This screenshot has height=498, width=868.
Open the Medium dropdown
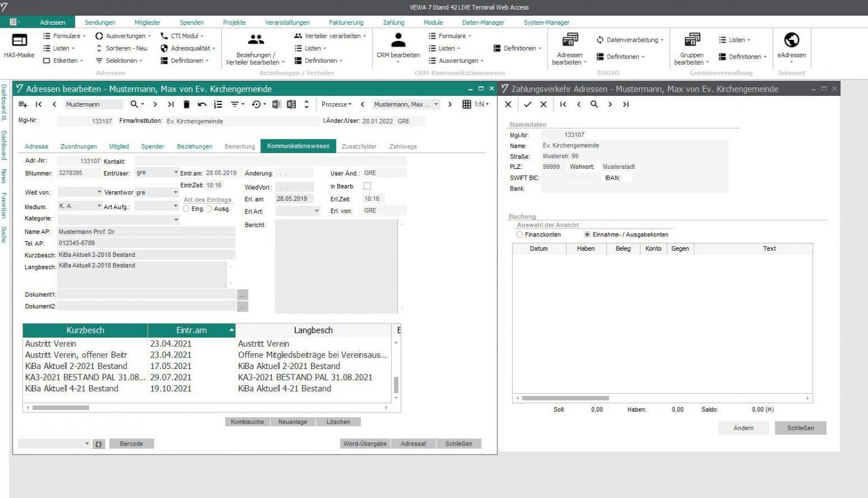(x=99, y=206)
